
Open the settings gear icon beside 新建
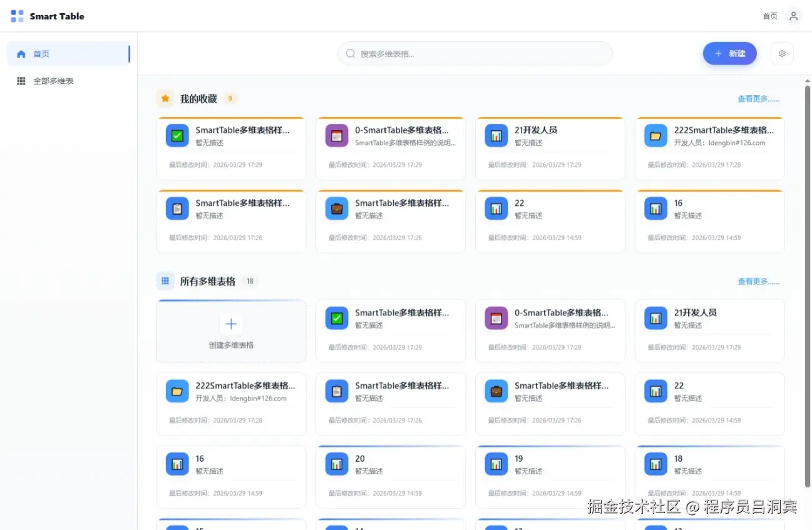click(782, 54)
